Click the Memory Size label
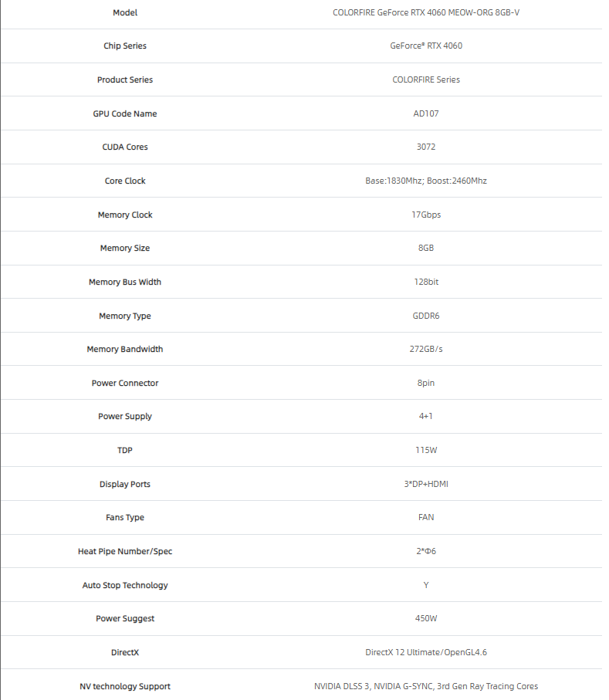 tap(125, 248)
